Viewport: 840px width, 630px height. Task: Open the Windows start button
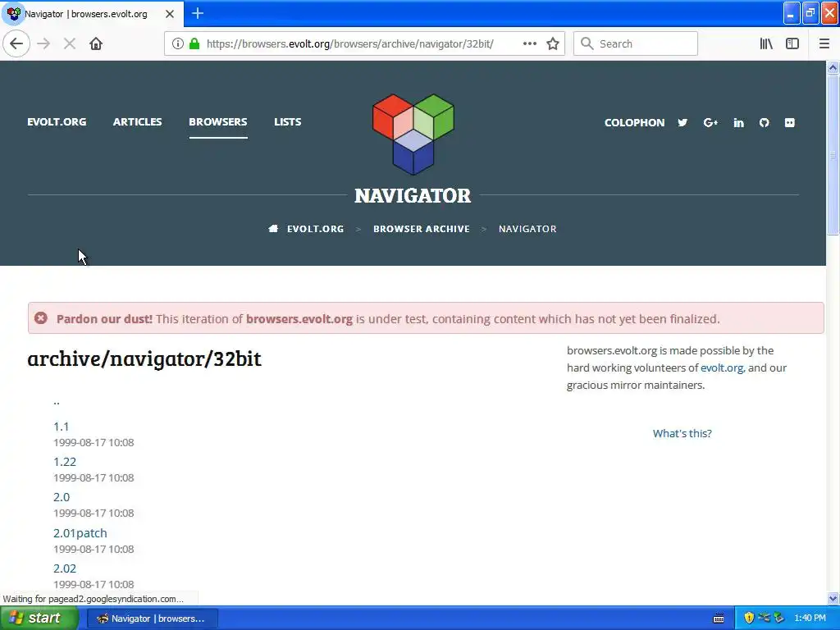tap(39, 619)
